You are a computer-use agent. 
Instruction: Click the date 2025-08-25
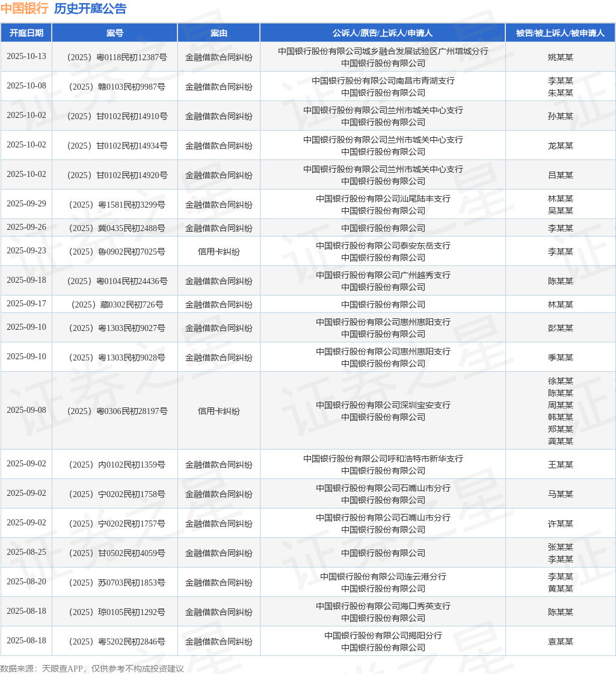tap(26, 552)
